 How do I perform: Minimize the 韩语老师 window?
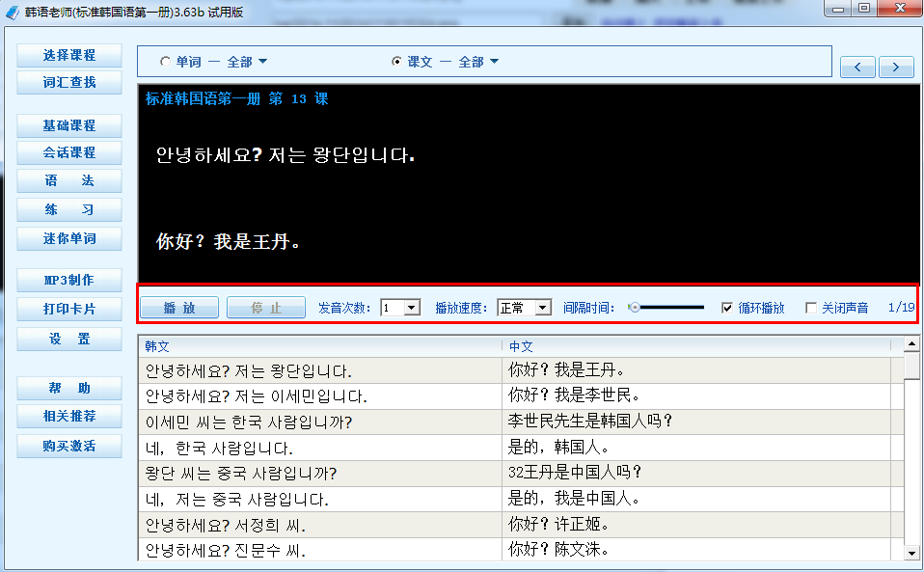838,9
